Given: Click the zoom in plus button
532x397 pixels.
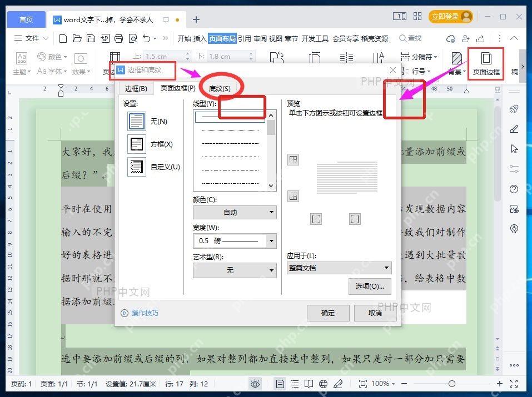Looking at the screenshot, I should point(499,384).
